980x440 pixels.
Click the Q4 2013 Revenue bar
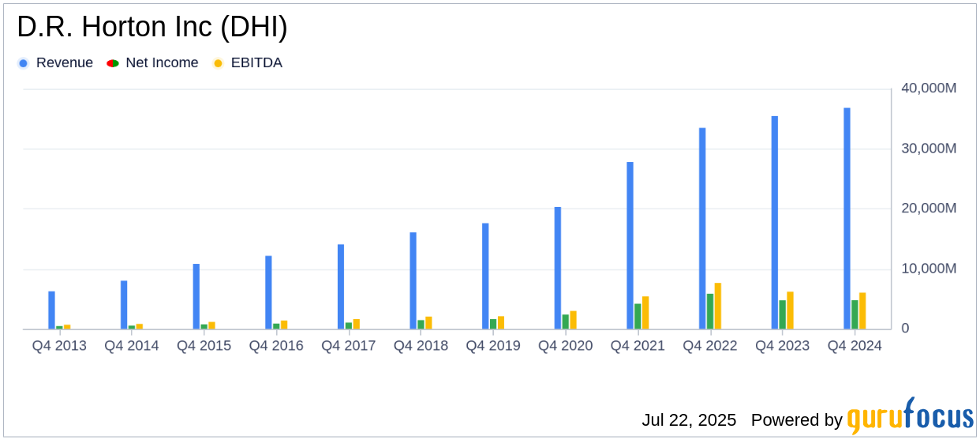click(51, 310)
